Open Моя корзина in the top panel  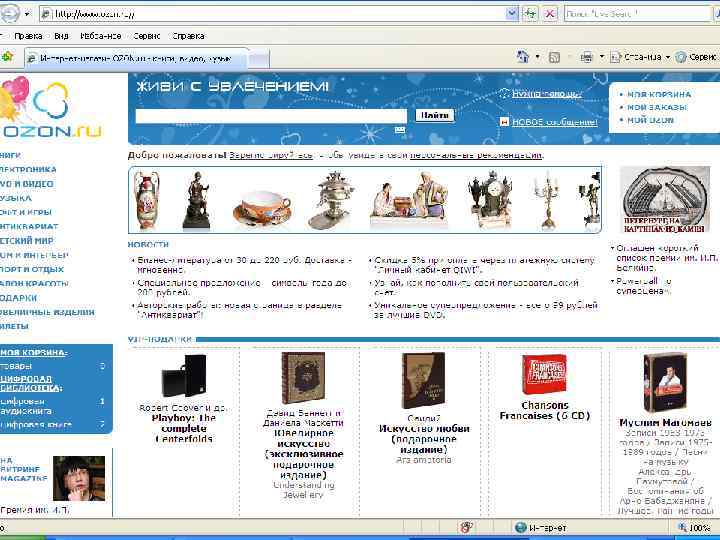659,94
